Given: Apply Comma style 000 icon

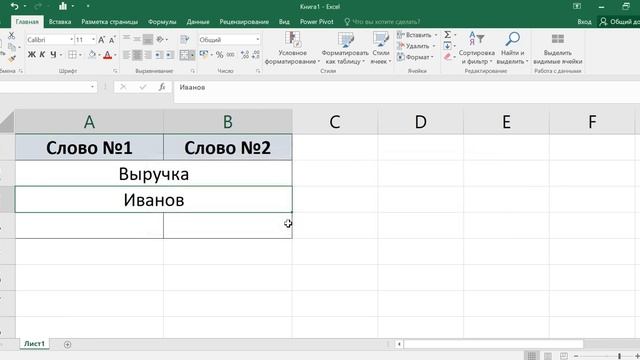Looking at the screenshot, I should [x=231, y=55].
